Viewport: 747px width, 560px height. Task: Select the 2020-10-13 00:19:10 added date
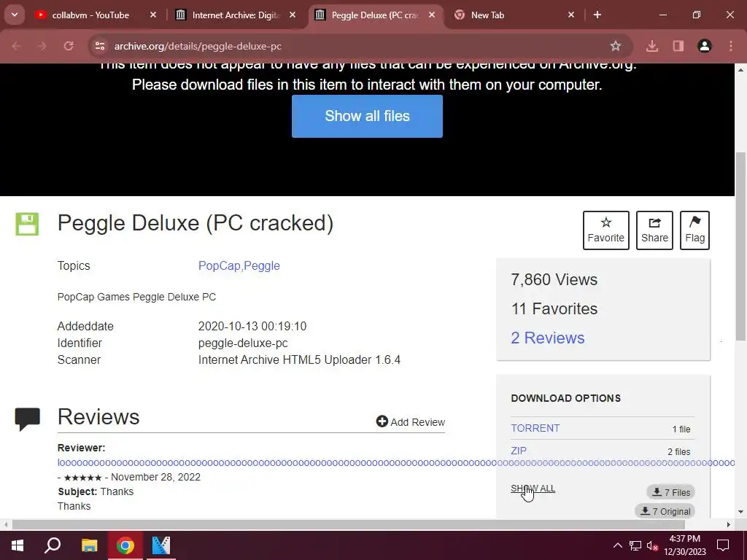point(252,326)
